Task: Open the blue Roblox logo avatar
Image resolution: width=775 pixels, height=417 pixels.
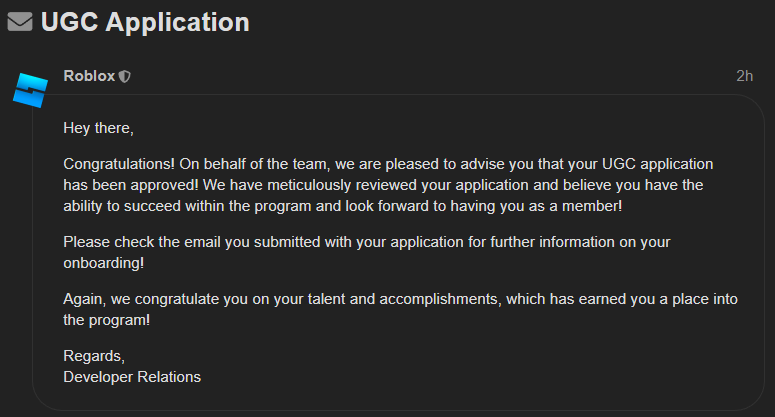Action: 30,90
